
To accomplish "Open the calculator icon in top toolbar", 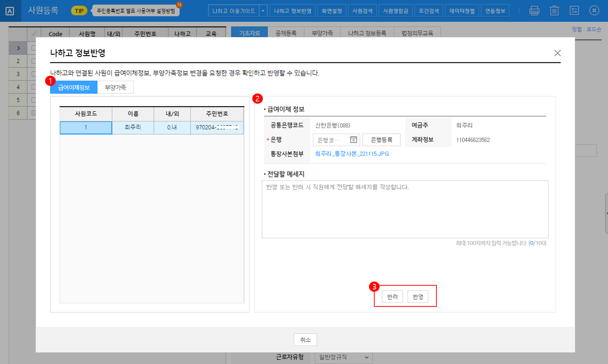I will [x=574, y=11].
